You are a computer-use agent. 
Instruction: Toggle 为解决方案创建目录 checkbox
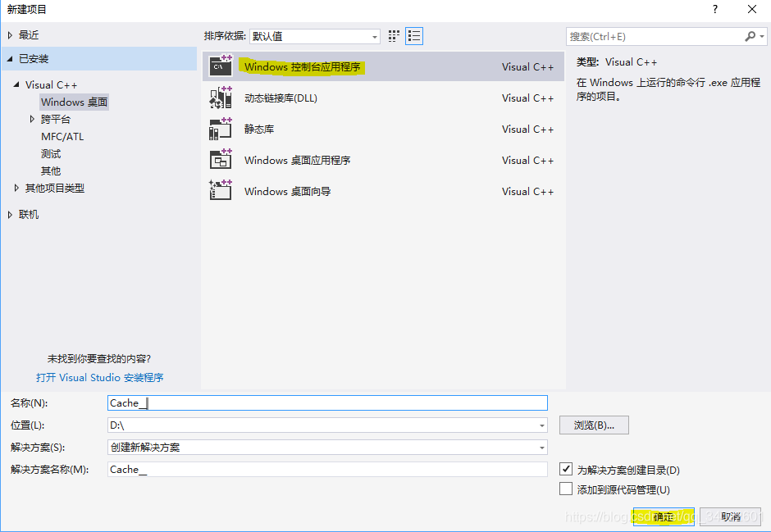[x=566, y=469]
